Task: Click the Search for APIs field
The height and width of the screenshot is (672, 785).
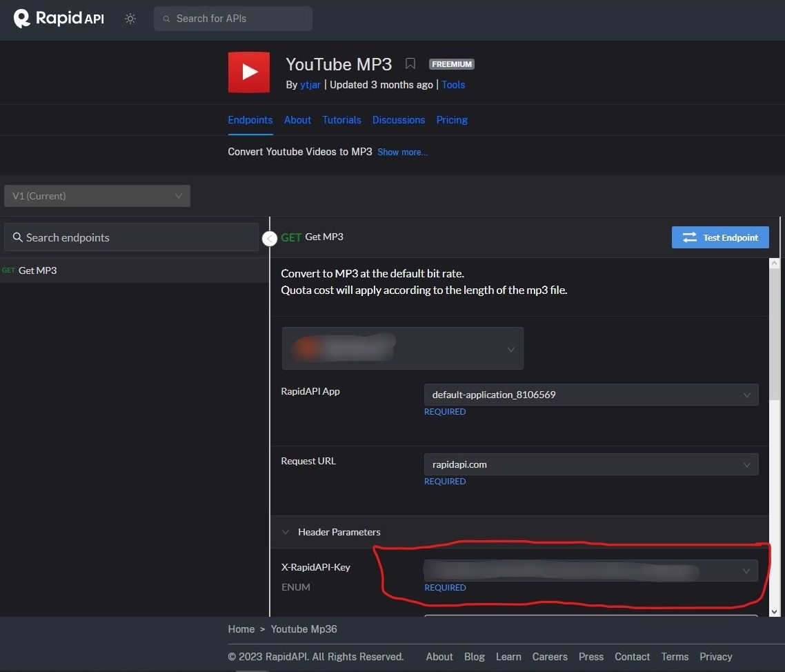Action: (x=232, y=19)
